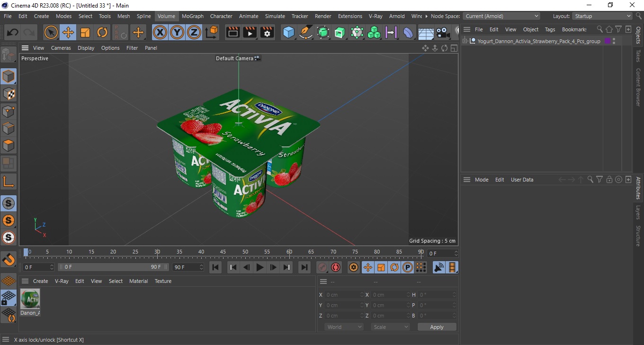Image resolution: width=644 pixels, height=345 pixels.
Task: Expand the Yogurt_Dannon_Activia group object
Action: coord(465,41)
